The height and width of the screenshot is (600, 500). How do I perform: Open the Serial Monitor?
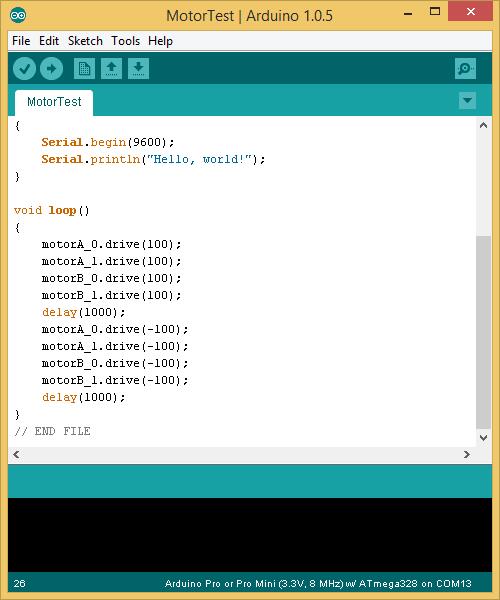[x=465, y=69]
